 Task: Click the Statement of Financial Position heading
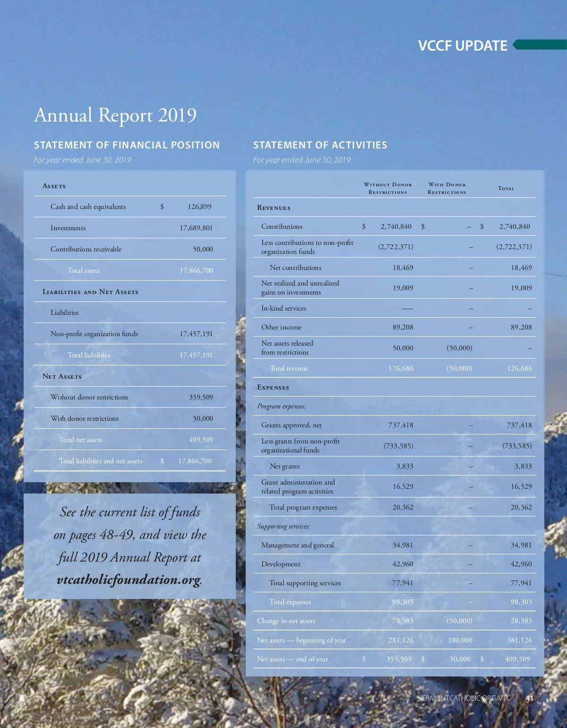click(x=127, y=145)
